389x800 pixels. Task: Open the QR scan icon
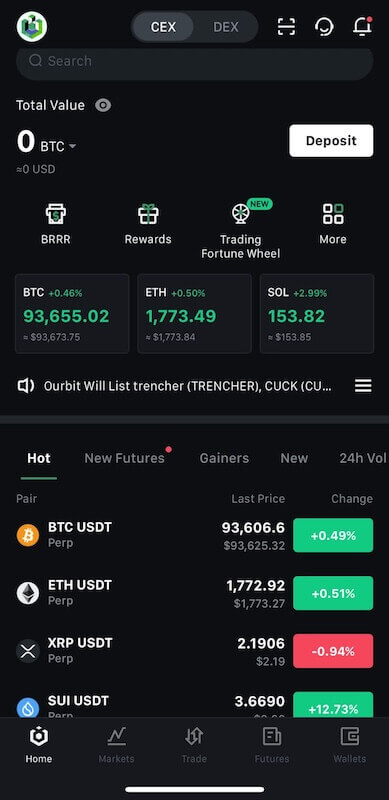tap(286, 27)
